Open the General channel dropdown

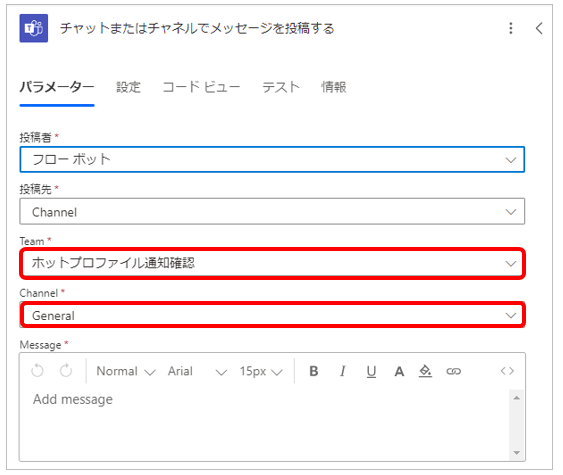coord(272,315)
